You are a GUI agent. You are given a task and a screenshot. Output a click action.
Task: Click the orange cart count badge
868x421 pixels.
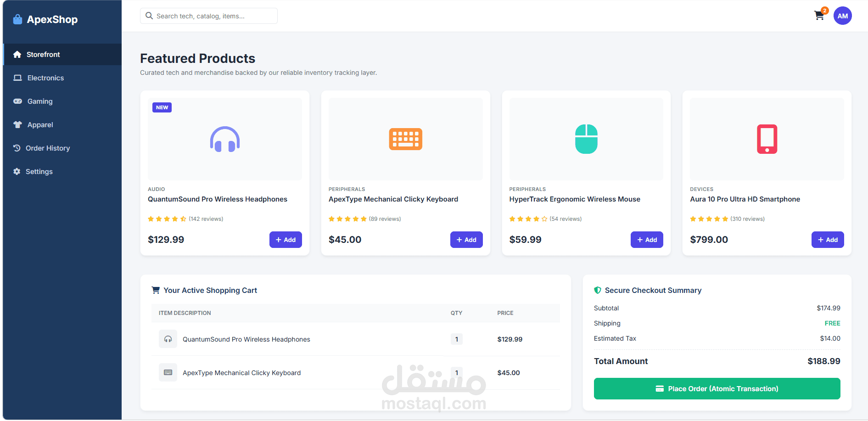(x=825, y=11)
